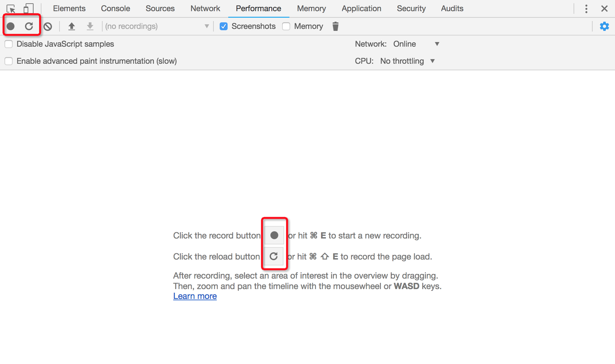This screenshot has width=615, height=364.
Task: Click the collect garbage trash icon
Action: tap(335, 26)
